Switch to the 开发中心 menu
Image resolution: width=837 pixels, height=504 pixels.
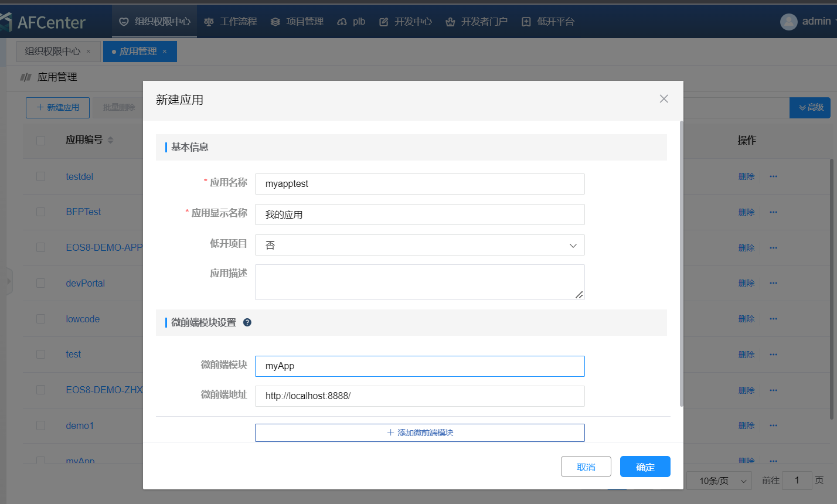406,22
